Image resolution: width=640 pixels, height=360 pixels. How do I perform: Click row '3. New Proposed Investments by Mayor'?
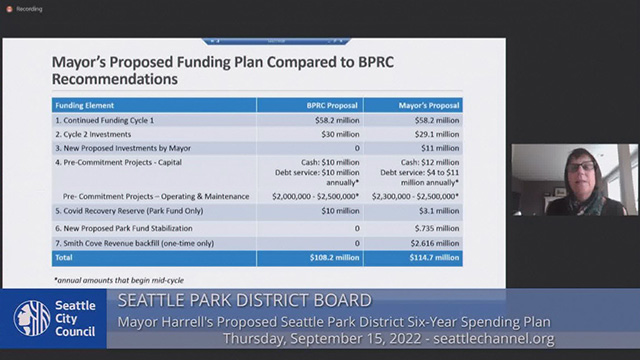click(257, 148)
